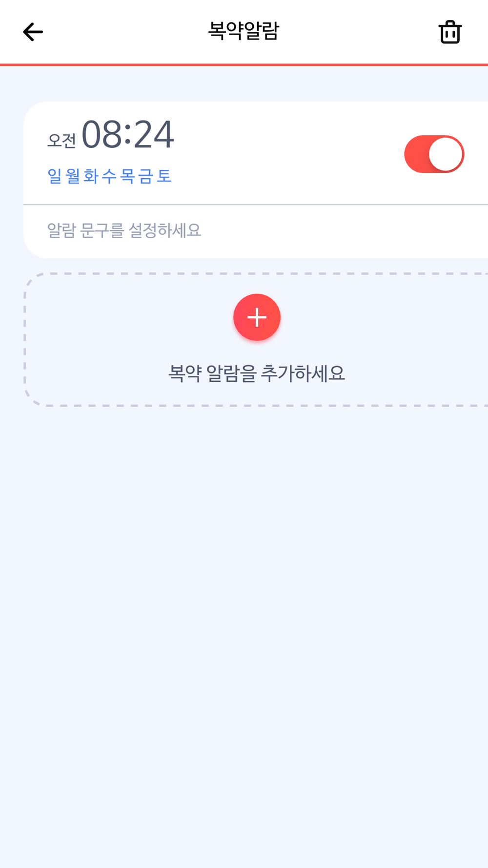488x868 pixels.
Task: Open the time picker on 08:24
Action: (x=127, y=134)
